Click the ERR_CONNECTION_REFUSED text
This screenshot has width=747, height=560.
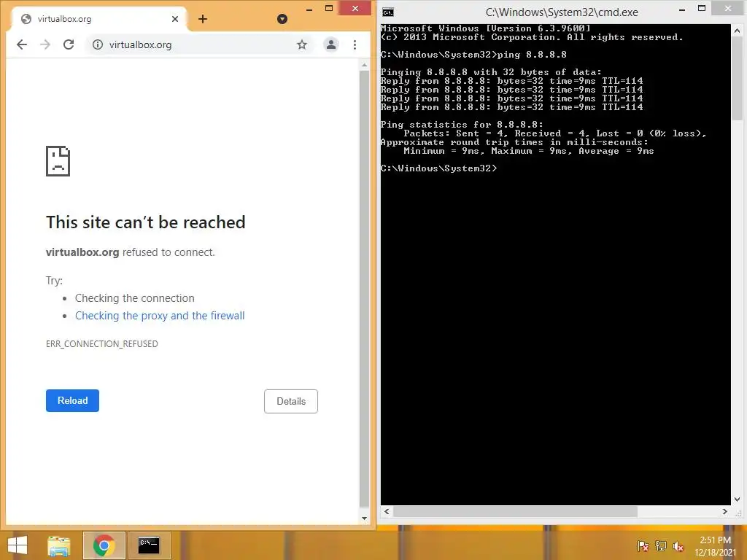tap(102, 344)
